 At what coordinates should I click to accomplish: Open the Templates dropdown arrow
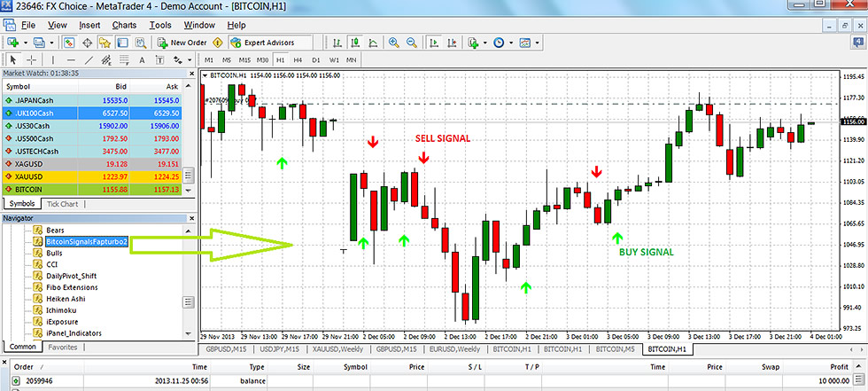(537, 43)
